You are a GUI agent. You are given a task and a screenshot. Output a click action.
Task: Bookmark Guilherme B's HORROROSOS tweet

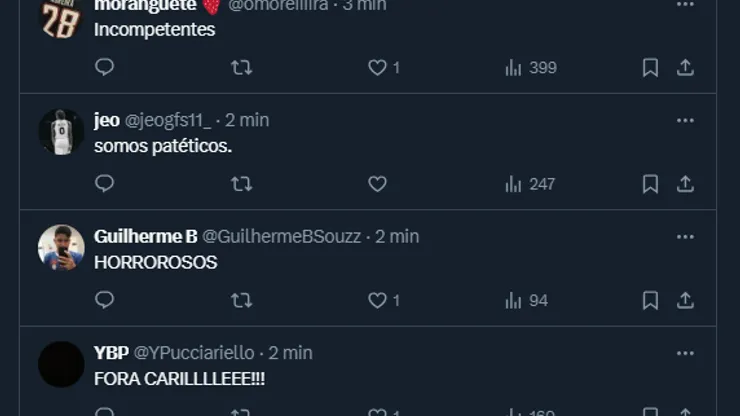pos(650,300)
